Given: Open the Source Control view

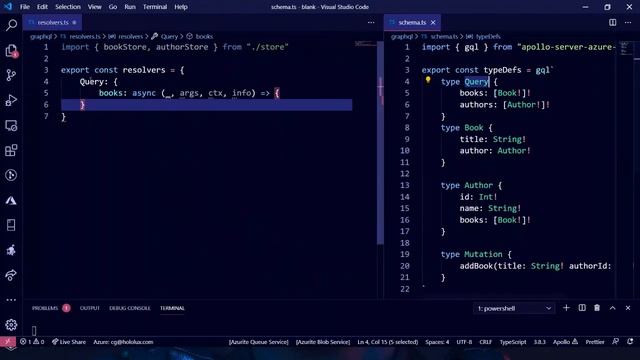Looking at the screenshot, I should click(x=11, y=75).
